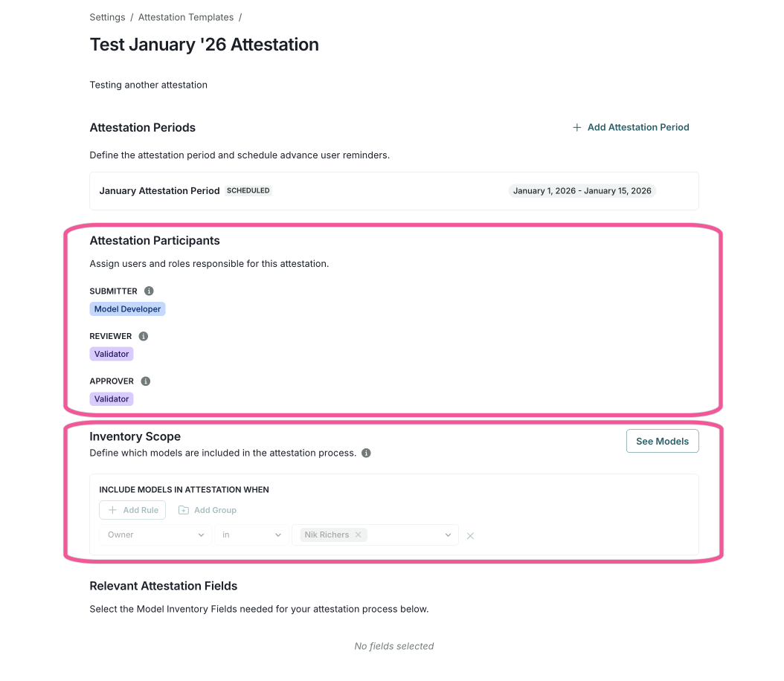Open the 'in' operator dropdown
784x681 pixels.
251,535
